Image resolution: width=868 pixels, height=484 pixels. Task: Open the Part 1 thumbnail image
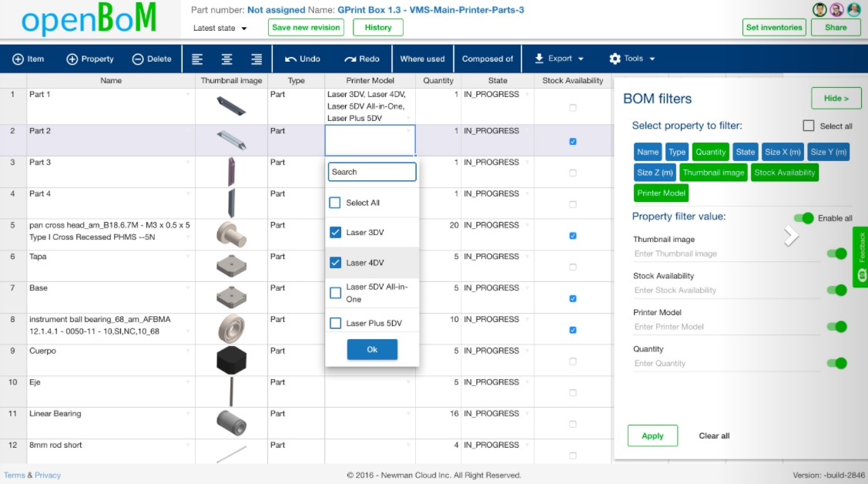point(231,106)
